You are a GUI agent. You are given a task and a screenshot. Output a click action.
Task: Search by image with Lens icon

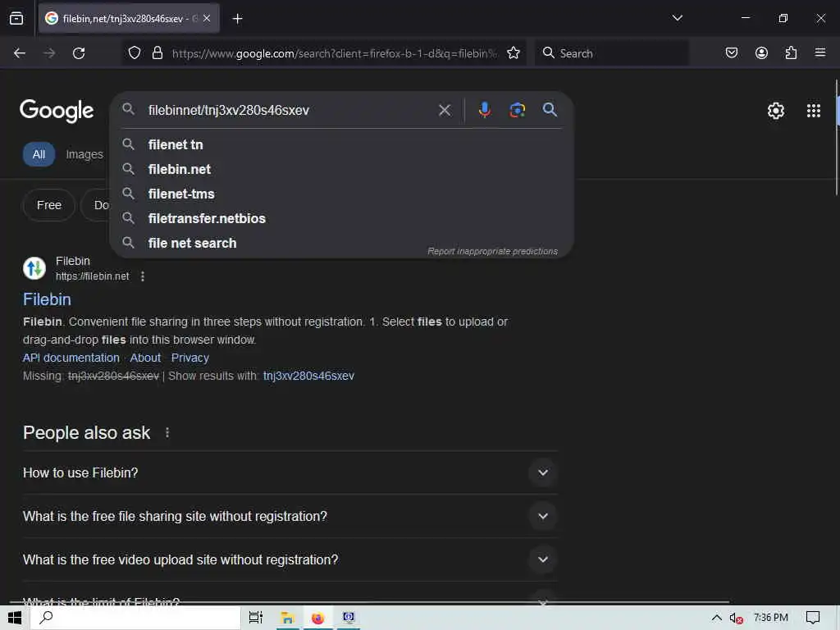point(517,110)
